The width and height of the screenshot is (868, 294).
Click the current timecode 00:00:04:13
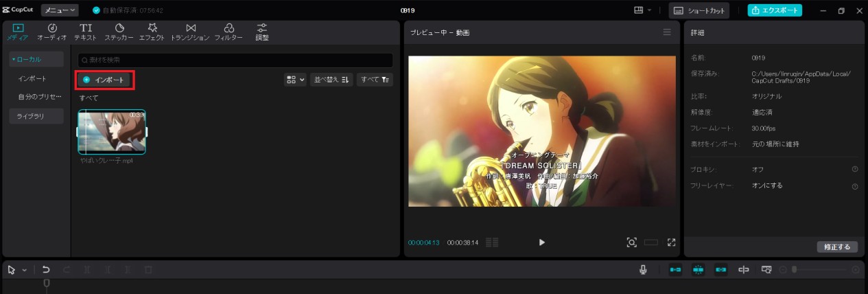[x=424, y=242]
